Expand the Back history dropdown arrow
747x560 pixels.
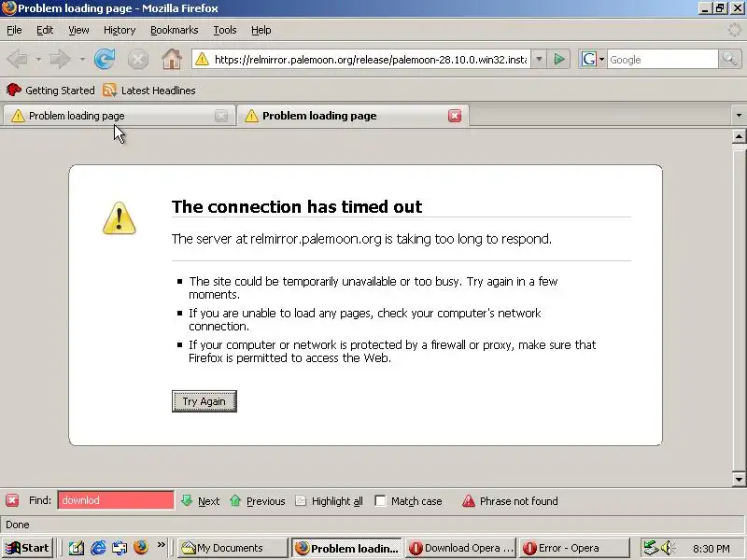38,60
